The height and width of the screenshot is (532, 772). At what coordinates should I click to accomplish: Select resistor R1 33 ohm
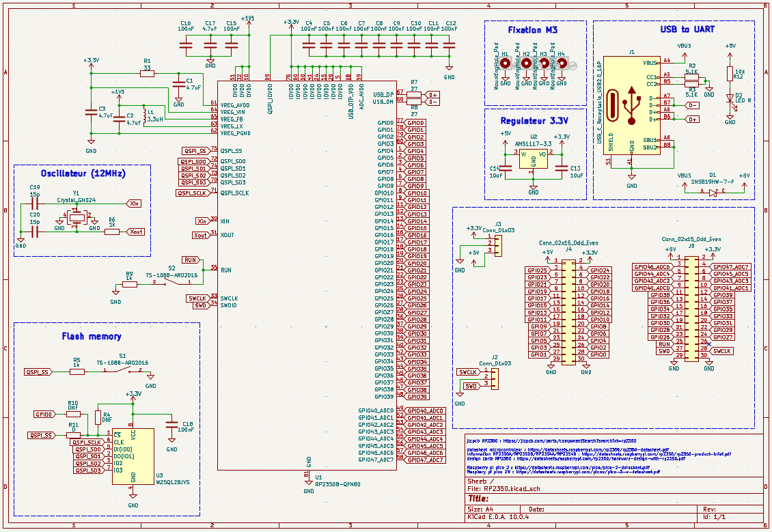(147, 74)
